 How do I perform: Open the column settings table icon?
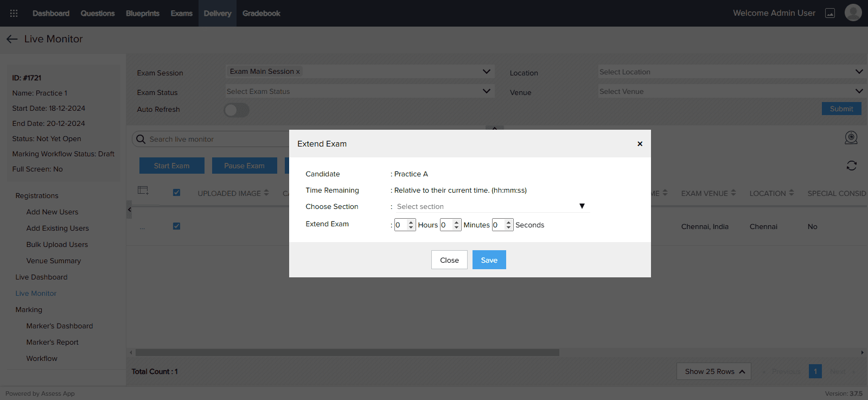(143, 191)
